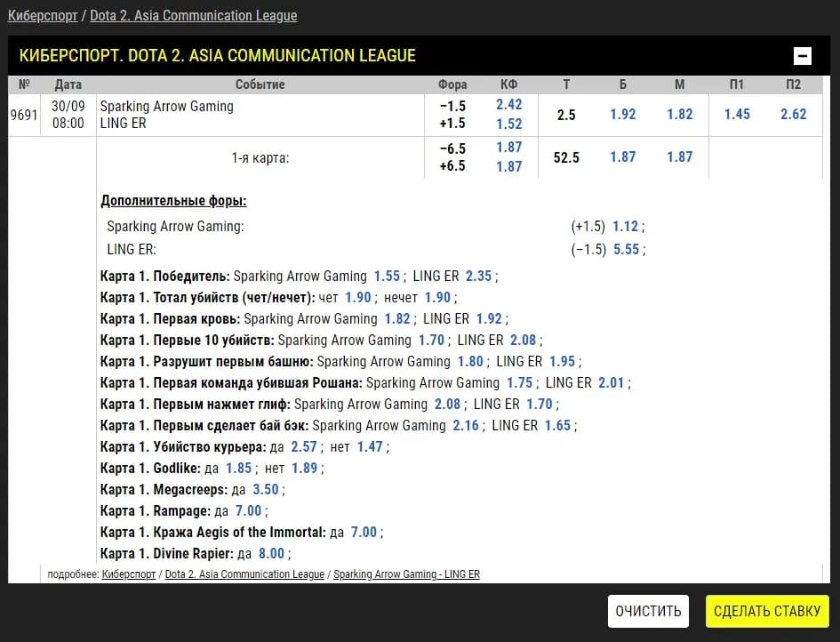Click the Фора column header

point(452,84)
